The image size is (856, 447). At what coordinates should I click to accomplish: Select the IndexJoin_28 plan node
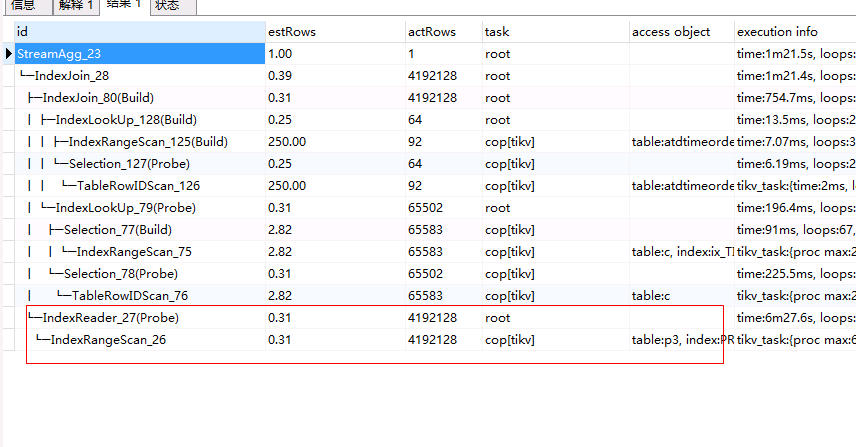tap(72, 76)
